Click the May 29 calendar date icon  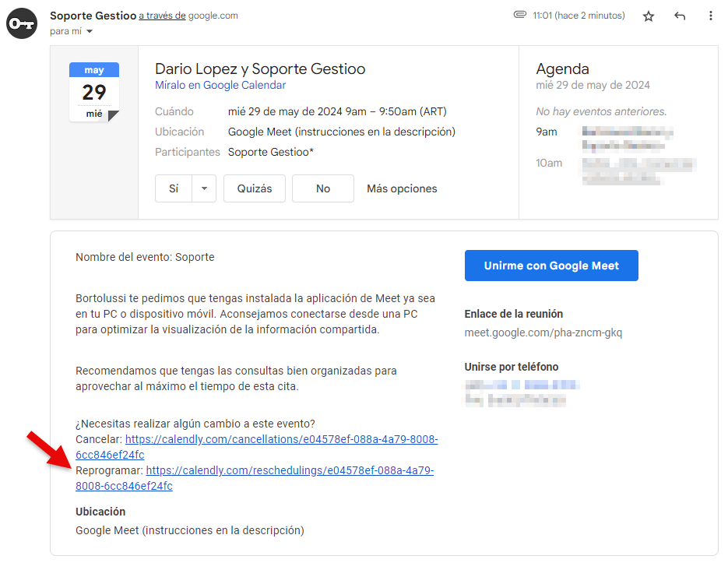(x=94, y=92)
